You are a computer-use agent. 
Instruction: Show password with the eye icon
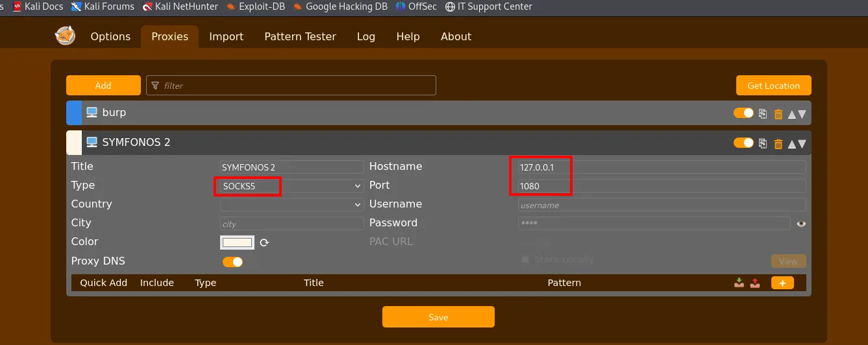pyautogui.click(x=801, y=224)
